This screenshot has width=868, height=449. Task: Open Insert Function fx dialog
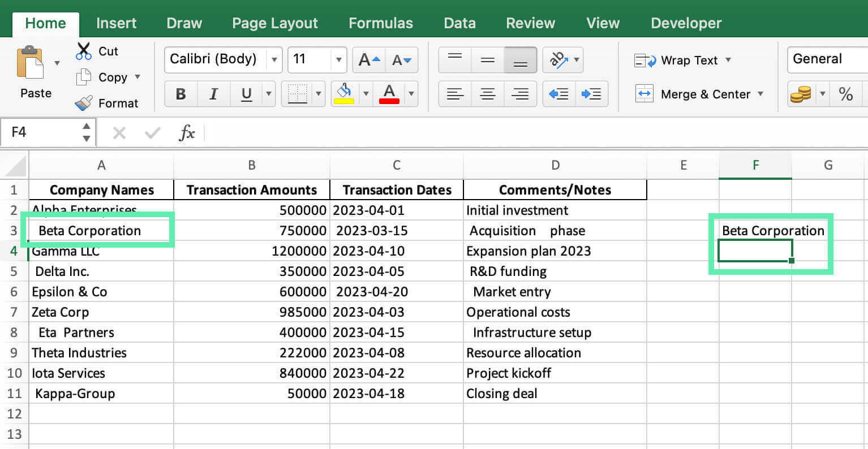click(x=187, y=133)
